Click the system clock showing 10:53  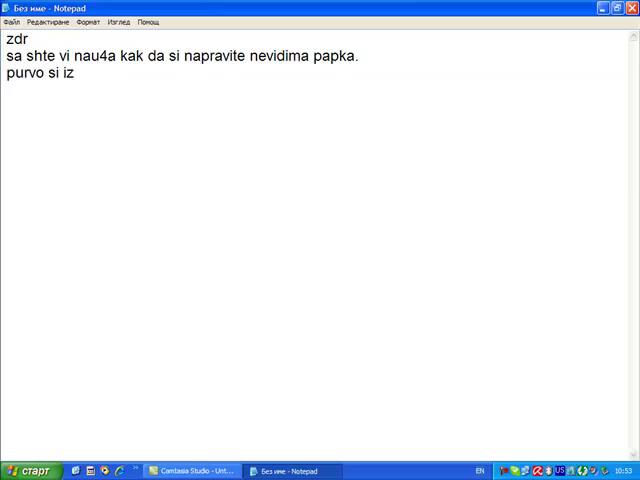(x=623, y=471)
